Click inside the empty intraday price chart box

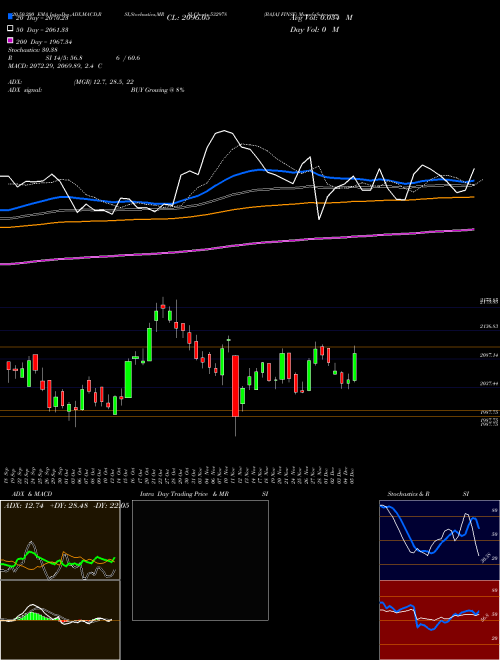200,560
